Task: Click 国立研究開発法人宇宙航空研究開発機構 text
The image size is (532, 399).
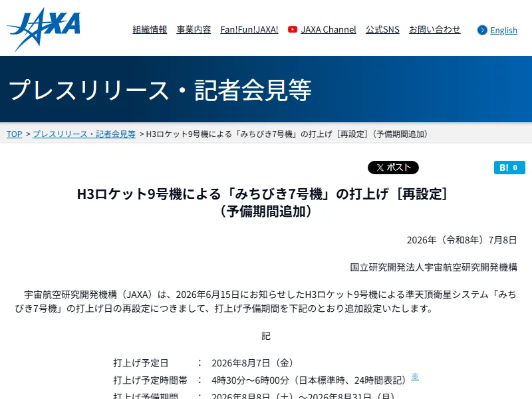Action: coord(434,267)
